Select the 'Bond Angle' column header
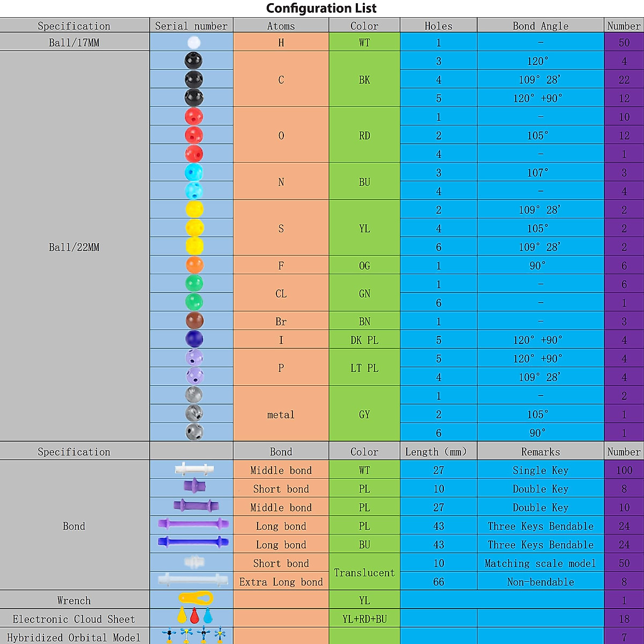Screen dimensions: 644x644 coord(540,26)
